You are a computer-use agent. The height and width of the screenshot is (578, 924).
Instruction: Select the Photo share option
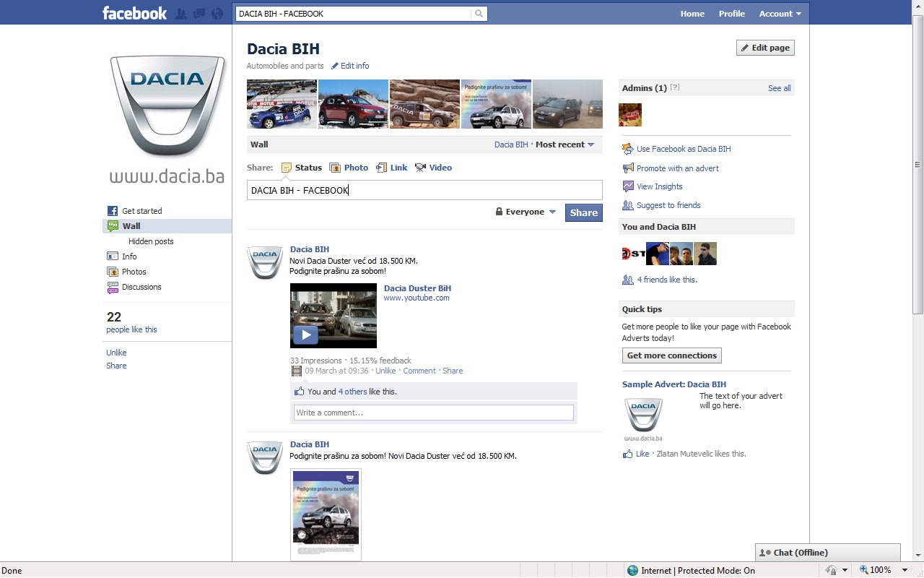click(349, 168)
